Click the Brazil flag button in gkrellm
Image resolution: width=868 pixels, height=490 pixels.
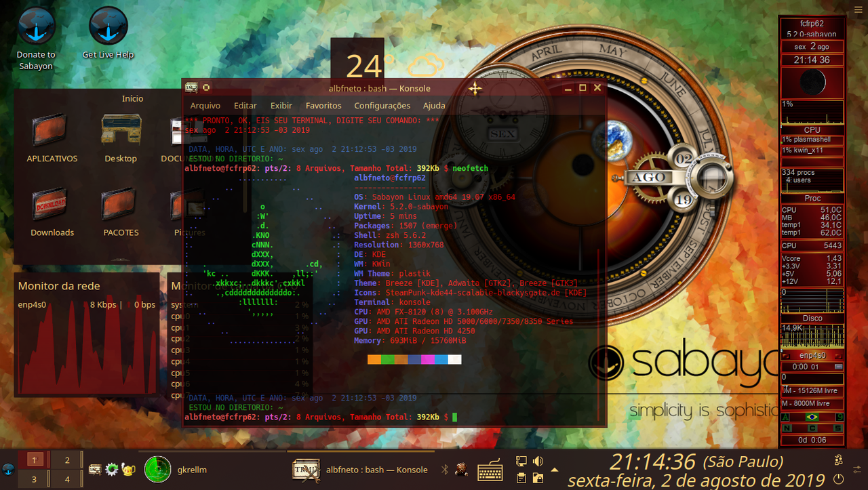[x=811, y=417]
